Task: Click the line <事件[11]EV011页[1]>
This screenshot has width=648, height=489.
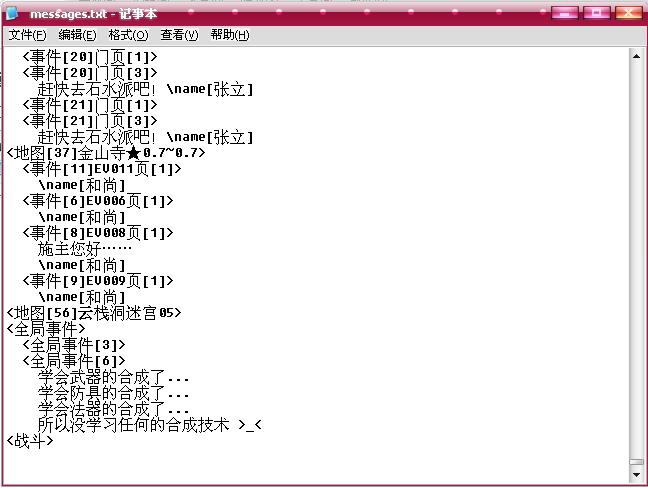Action: 102,169
